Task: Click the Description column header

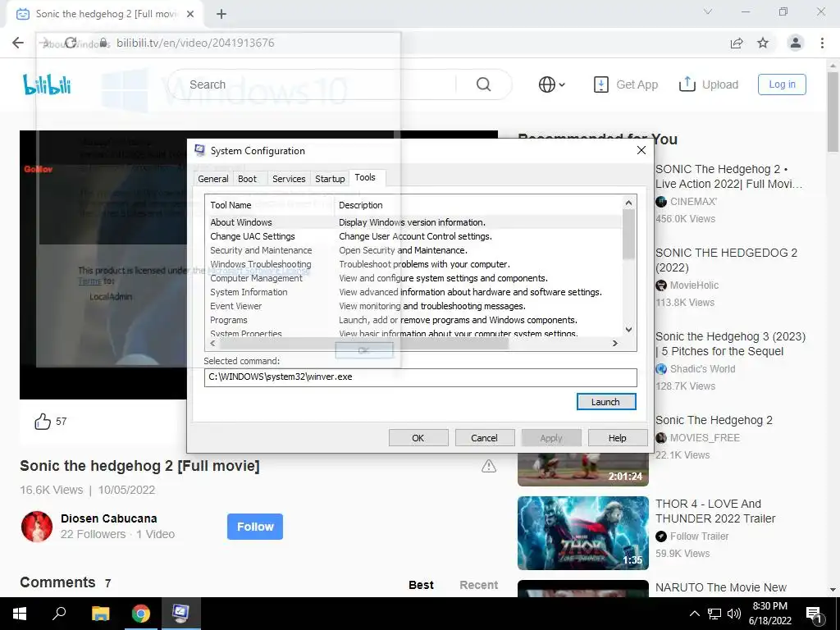Action: [x=478, y=205]
